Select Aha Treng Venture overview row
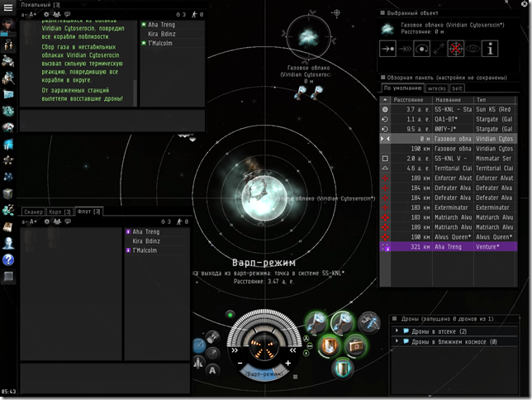 click(x=449, y=247)
